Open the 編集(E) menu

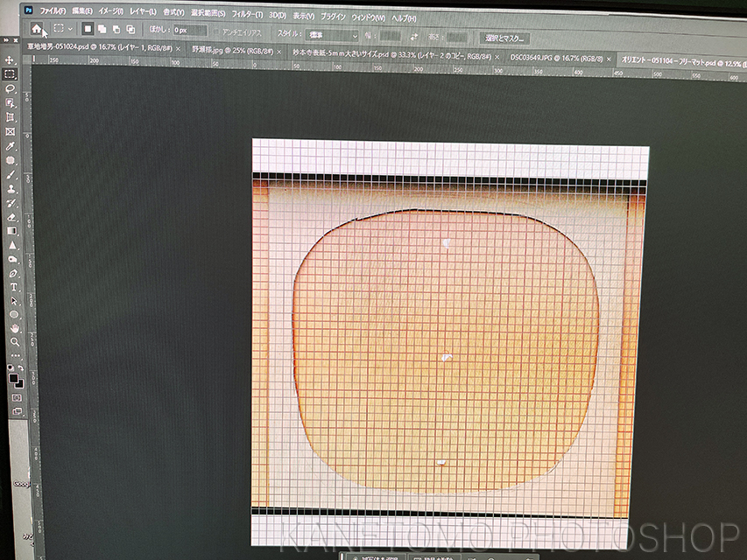point(82,11)
